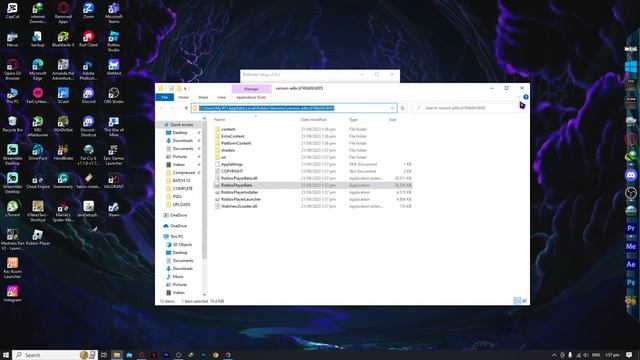The width and height of the screenshot is (640, 360).
Task: Open the WinDirStat desktop icon
Action: click(63, 124)
